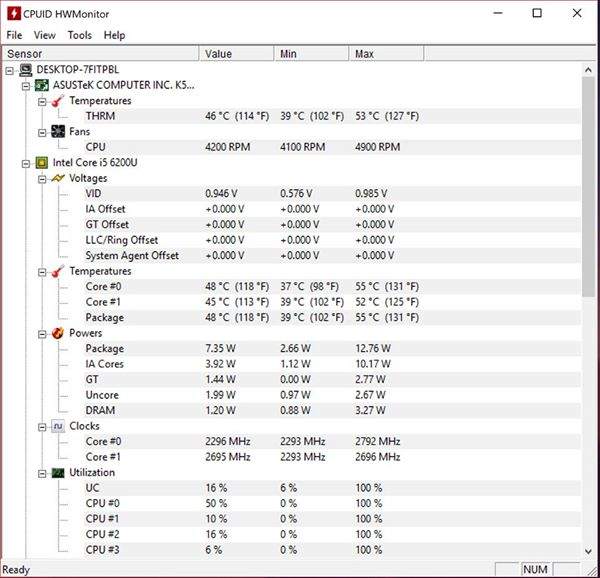Collapse the DESKTOP-7FITPBL root node
The image size is (600, 578).
9,70
